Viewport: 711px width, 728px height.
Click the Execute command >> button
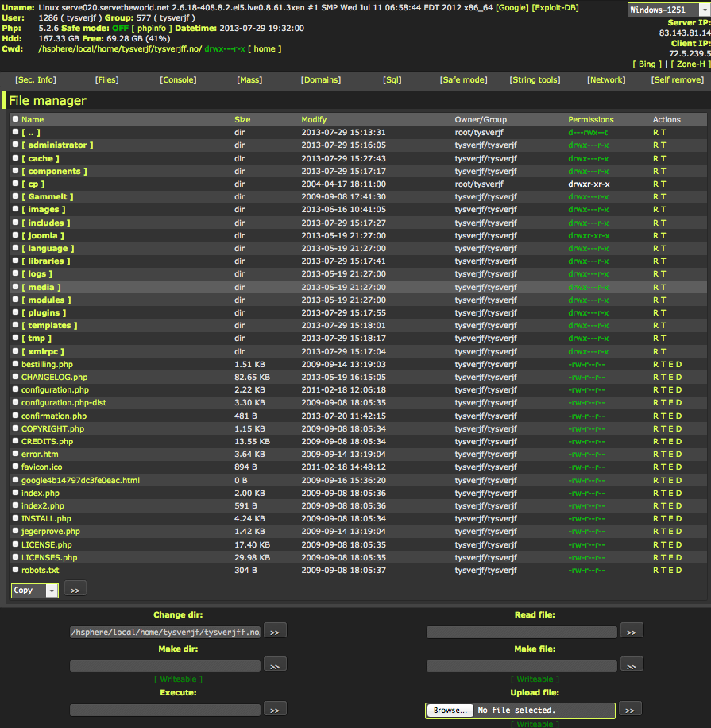[275, 708]
